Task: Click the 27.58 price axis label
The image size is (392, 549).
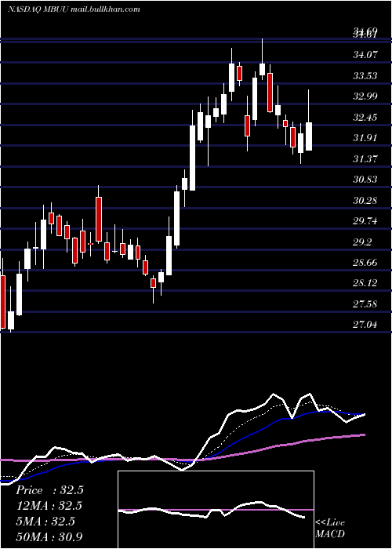Action: [365, 304]
